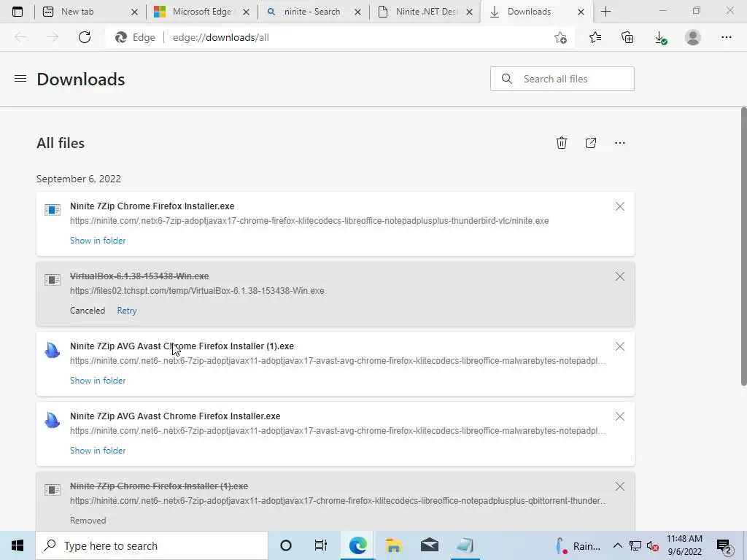The height and width of the screenshot is (560, 747).
Task: Open a new browser tab with plus button
Action: 605,12
